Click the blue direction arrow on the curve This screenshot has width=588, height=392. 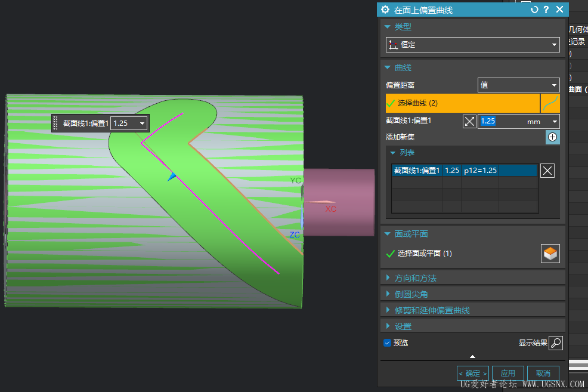click(x=172, y=176)
